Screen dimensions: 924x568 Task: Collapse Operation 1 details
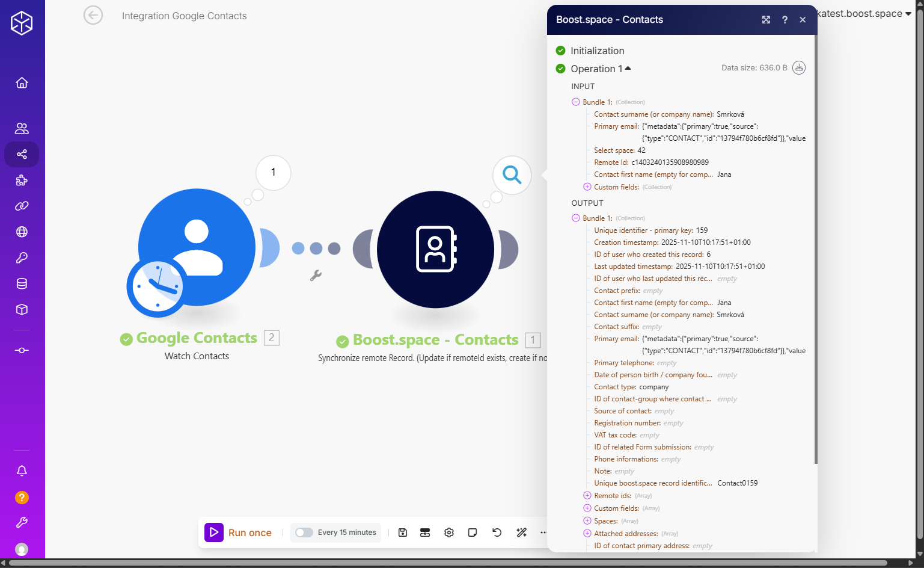click(628, 69)
